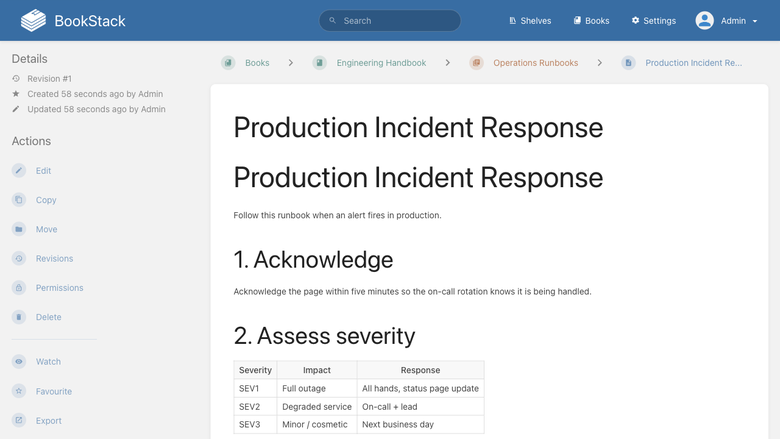Viewport: 780px width, 439px height.
Task: Click the "SEV1" table cell
Action: [x=255, y=388]
